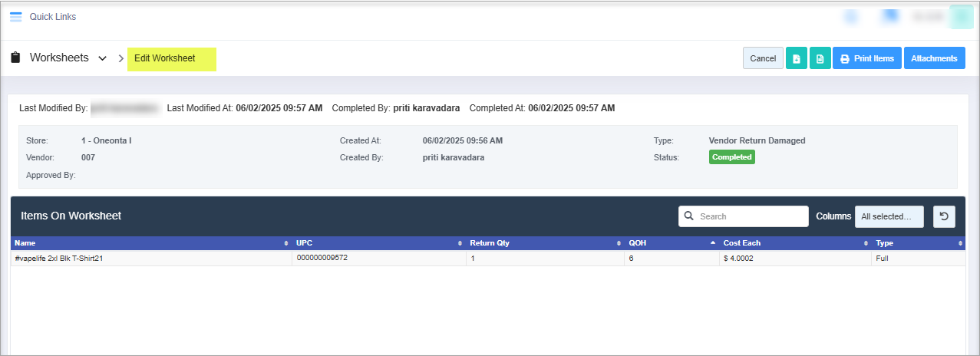The height and width of the screenshot is (356, 980).
Task: Click the teal file download icon button
Action: pyautogui.click(x=797, y=58)
